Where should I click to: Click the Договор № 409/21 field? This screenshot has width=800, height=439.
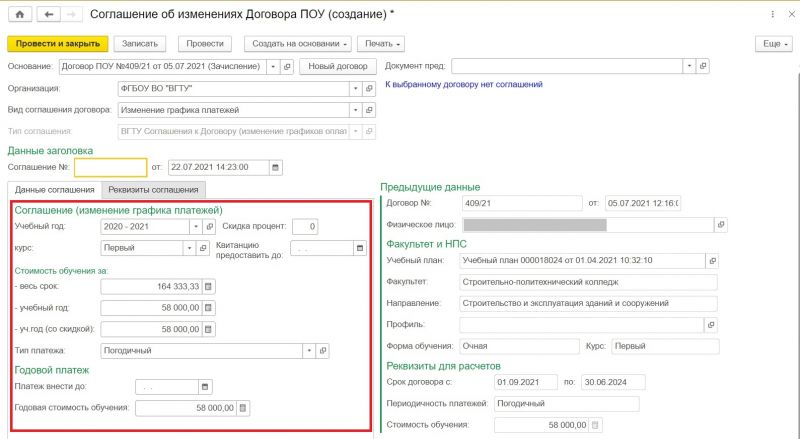tap(522, 203)
